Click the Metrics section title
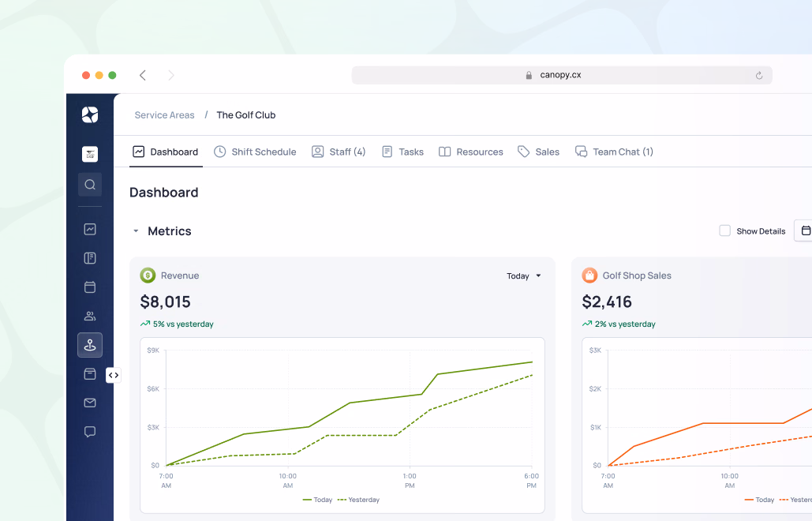The height and width of the screenshot is (521, 812). click(170, 231)
